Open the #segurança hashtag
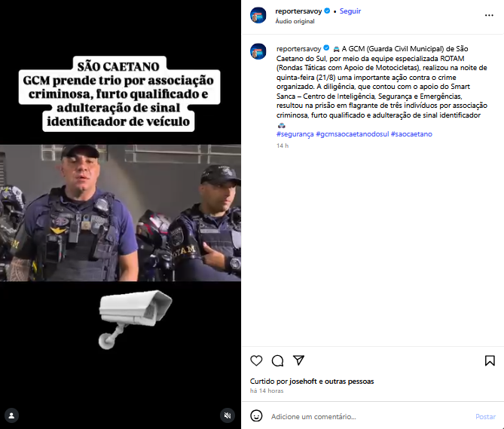The width and height of the screenshot is (504, 429). 295,134
